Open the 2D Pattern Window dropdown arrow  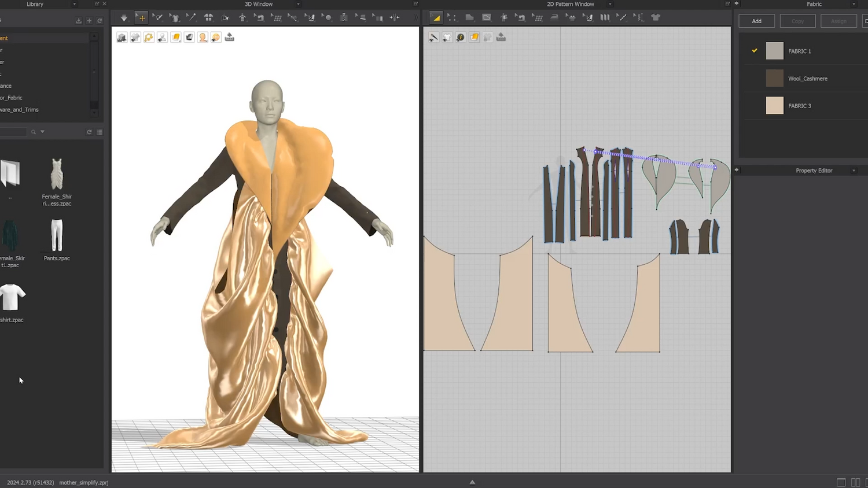tap(610, 4)
